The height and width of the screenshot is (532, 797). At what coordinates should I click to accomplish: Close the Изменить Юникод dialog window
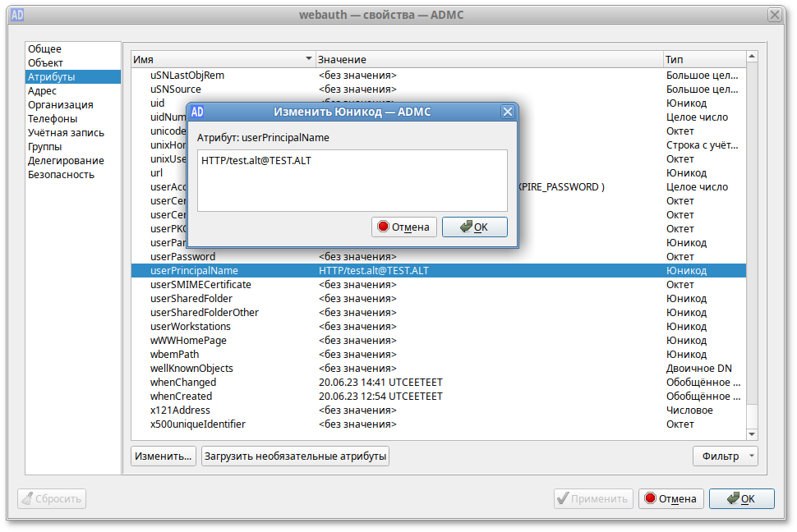[507, 112]
